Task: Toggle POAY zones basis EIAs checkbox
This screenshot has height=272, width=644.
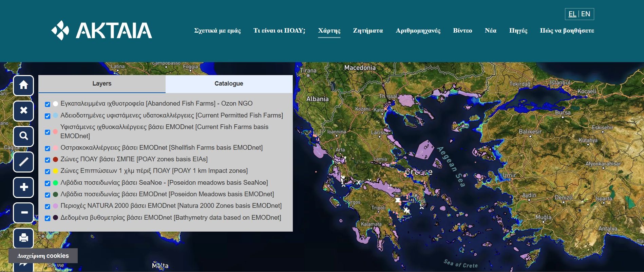Action: click(48, 160)
